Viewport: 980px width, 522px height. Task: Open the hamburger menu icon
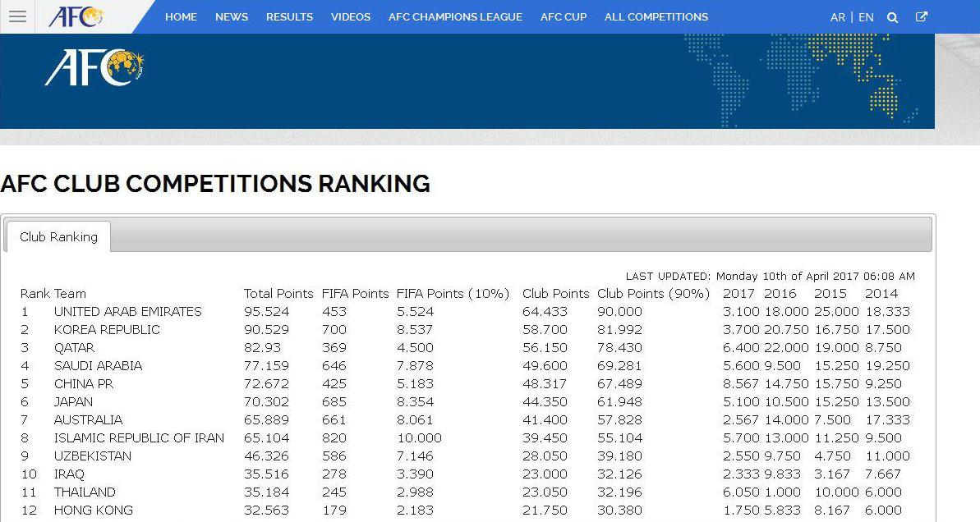tap(17, 16)
